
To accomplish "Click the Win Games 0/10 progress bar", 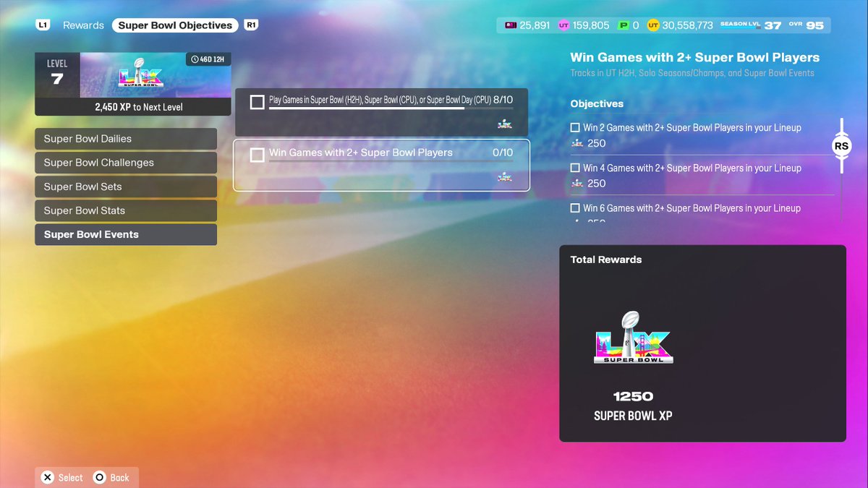I will tap(391, 161).
